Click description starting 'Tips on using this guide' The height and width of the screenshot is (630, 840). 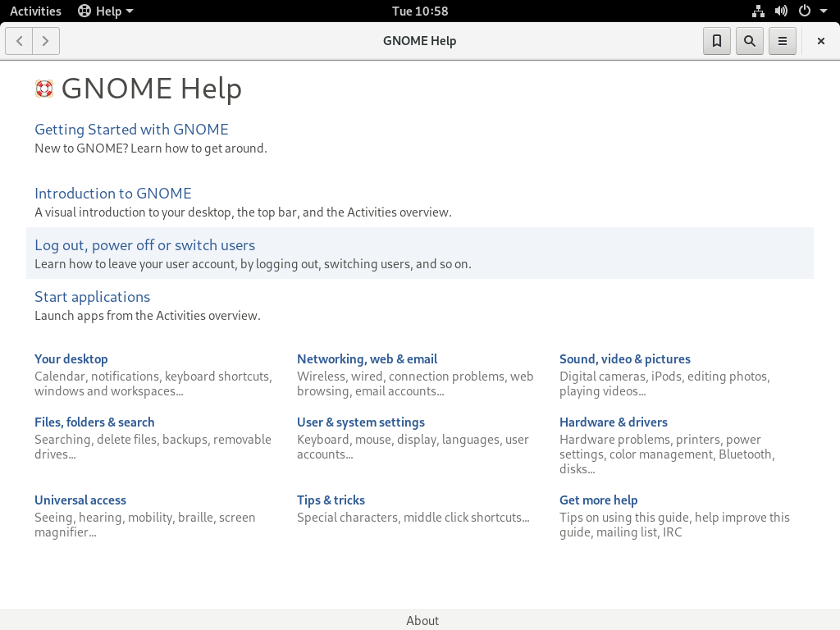[x=674, y=524]
